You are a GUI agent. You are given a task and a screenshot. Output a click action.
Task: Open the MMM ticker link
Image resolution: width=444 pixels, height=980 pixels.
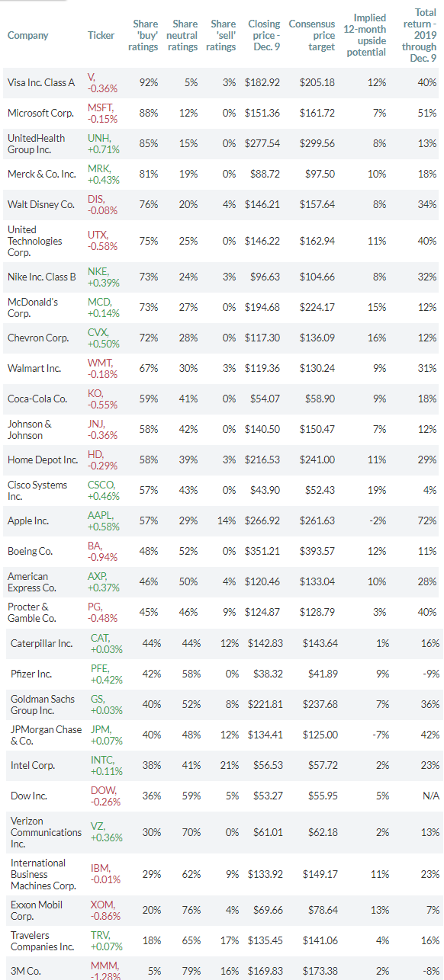tap(104, 966)
